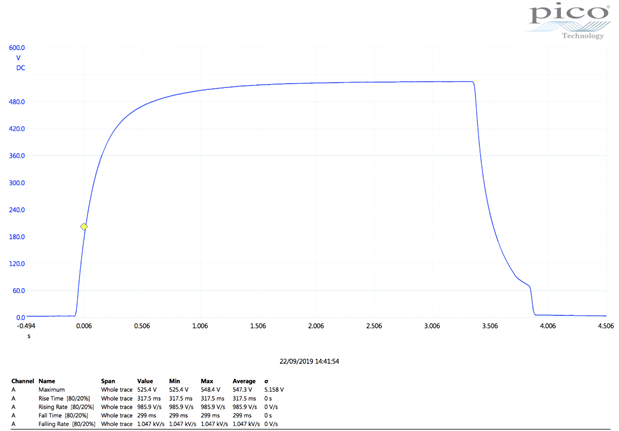Select the 420.0 voltage axis label

pyautogui.click(x=17, y=129)
